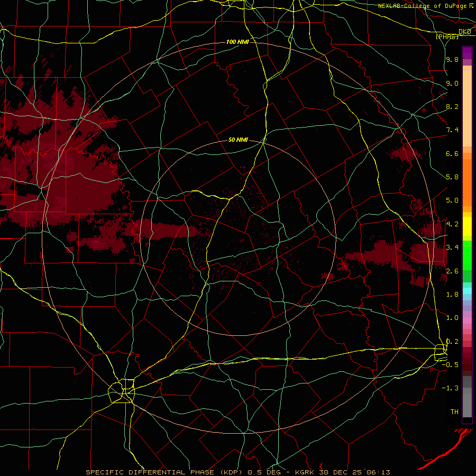This screenshot has height=476, width=476.
Task: Click the 5.8 scale value
Action: pos(452,177)
